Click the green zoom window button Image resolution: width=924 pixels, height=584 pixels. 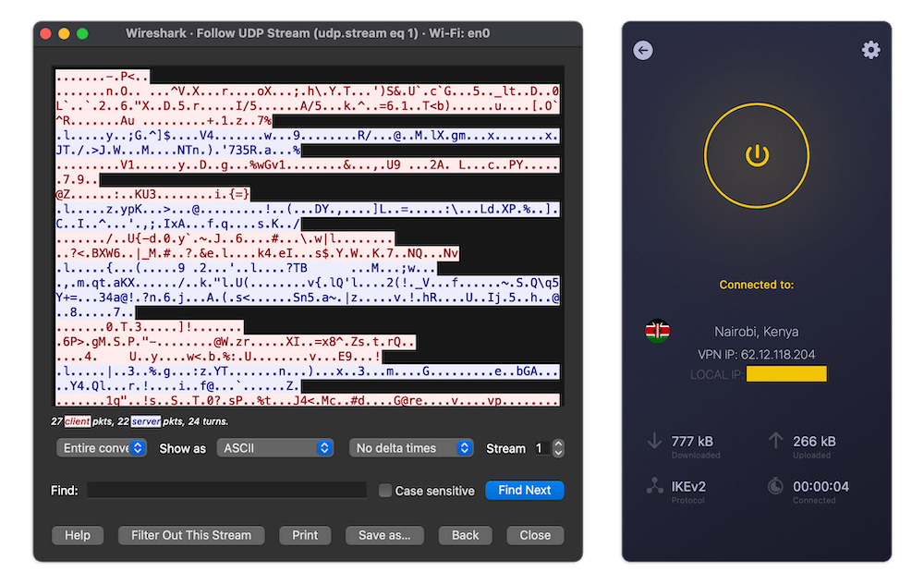(82, 33)
